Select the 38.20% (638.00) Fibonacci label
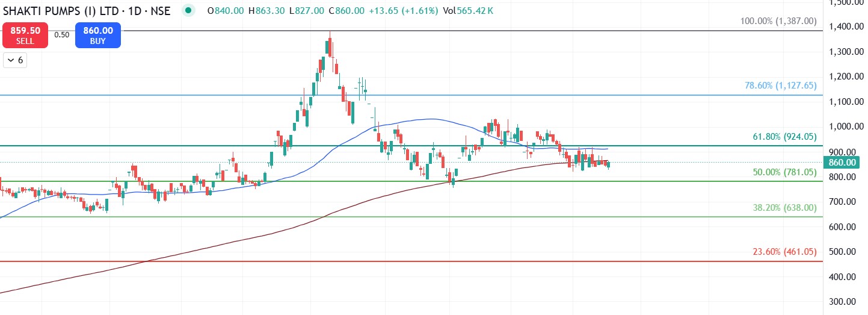Screen dimensions: 868x315 785,208
